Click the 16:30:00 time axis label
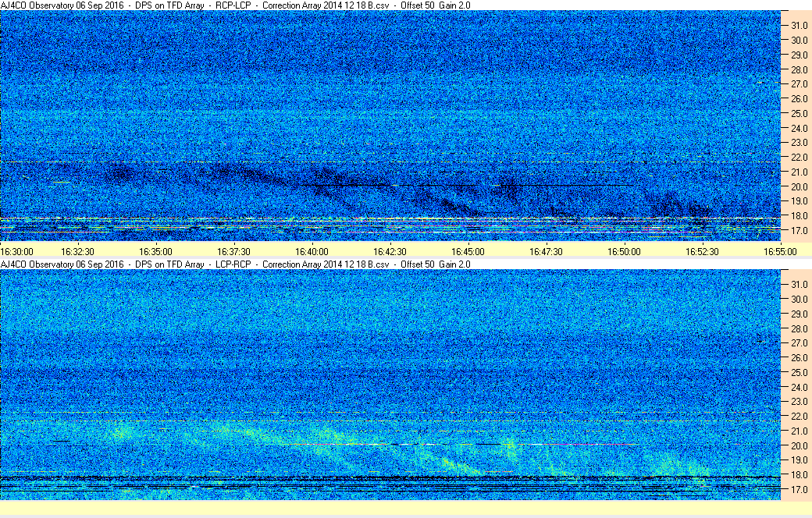This screenshot has width=812, height=518. tap(16, 252)
